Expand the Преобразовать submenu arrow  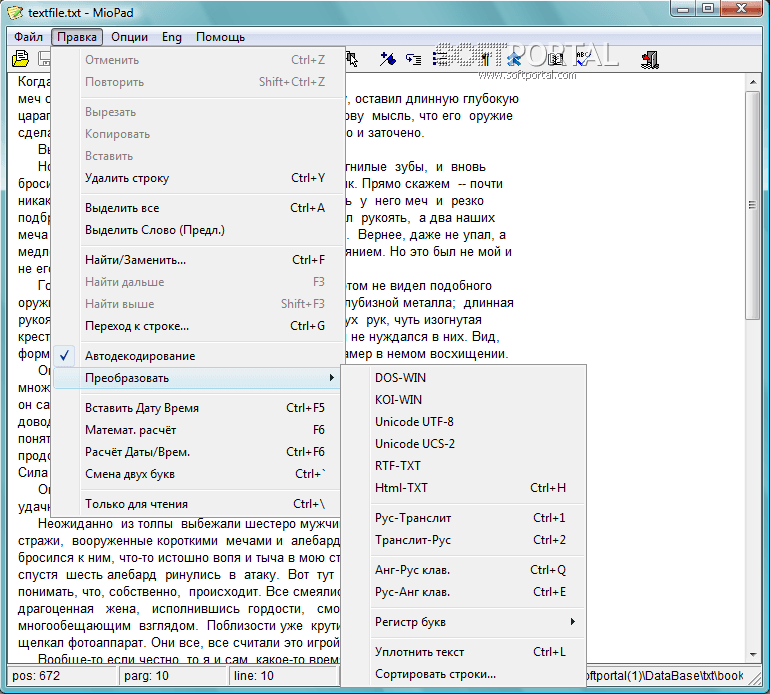[332, 378]
